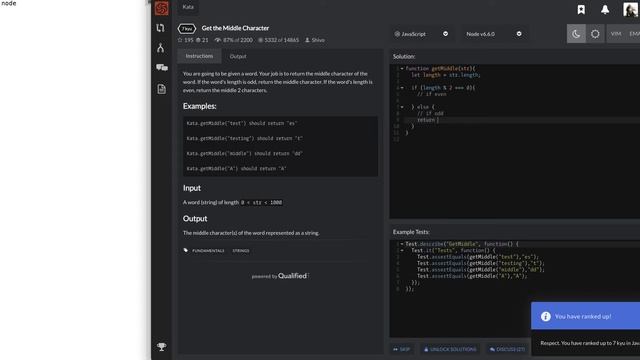Click the 'Example Tests:' label
640x360 pixels.
tap(411, 232)
